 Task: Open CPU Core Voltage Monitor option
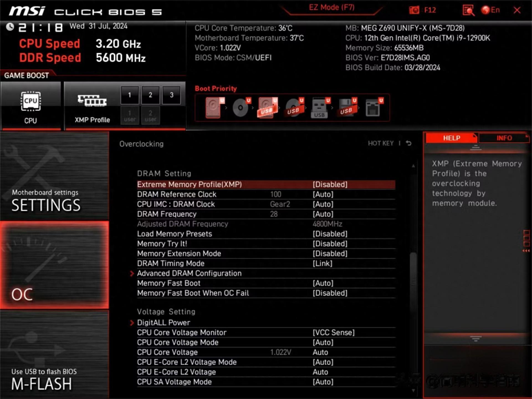pyautogui.click(x=266, y=332)
